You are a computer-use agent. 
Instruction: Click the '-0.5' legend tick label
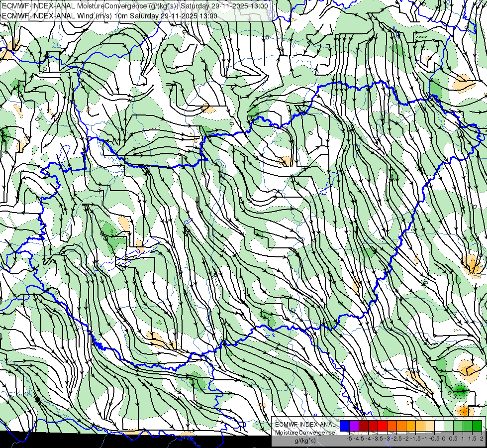point(434,439)
